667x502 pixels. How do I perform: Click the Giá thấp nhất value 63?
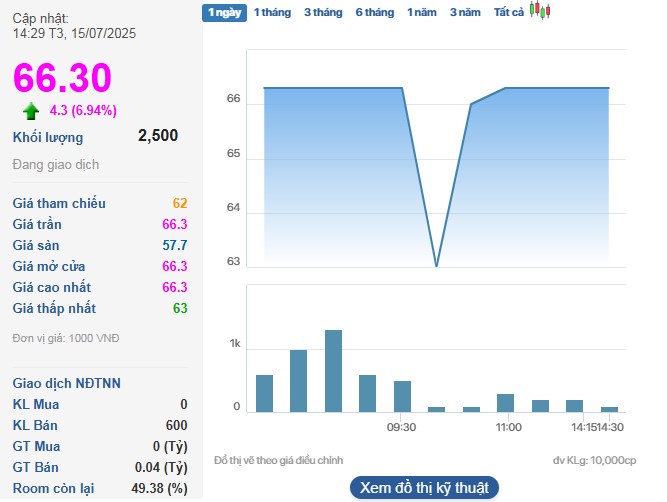(x=180, y=308)
